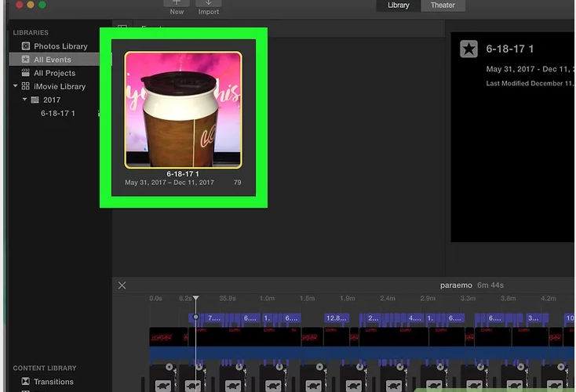This screenshot has width=576, height=392.
Task: Select the purple title clip labeled 12.8...
Action: point(337,318)
